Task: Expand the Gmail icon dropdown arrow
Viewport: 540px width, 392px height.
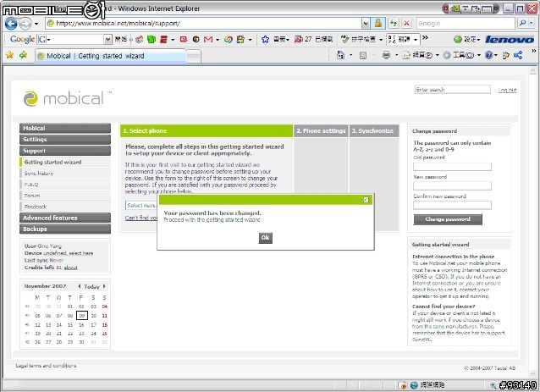Action: click(218, 40)
